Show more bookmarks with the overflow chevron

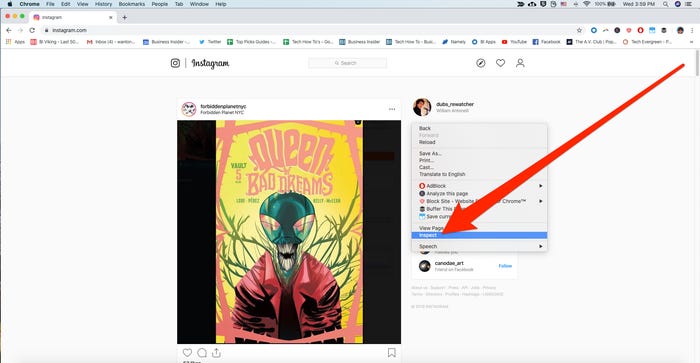click(692, 42)
